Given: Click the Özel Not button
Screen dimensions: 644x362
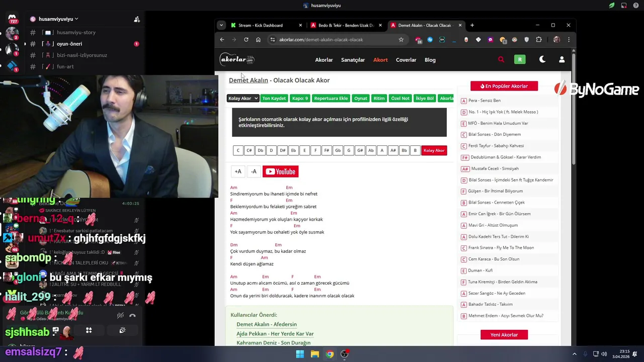Looking at the screenshot, I should point(400,98).
